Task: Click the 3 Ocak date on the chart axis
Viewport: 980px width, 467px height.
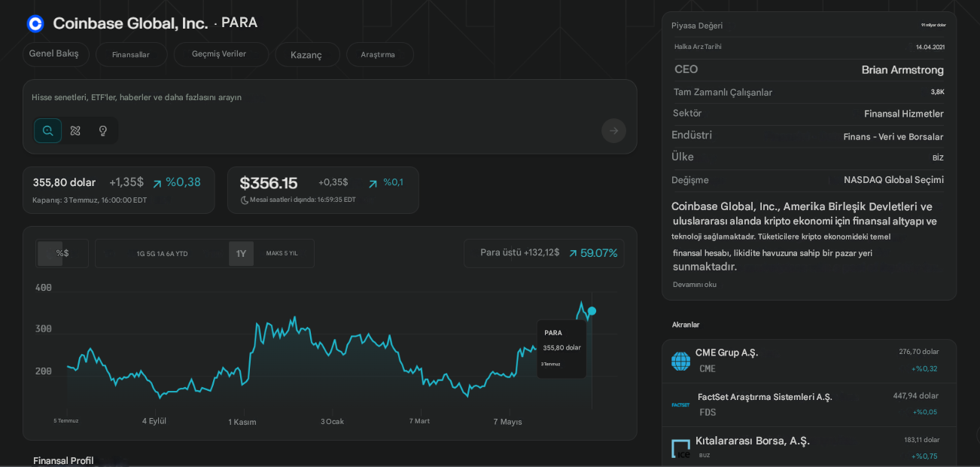Action: click(x=332, y=421)
